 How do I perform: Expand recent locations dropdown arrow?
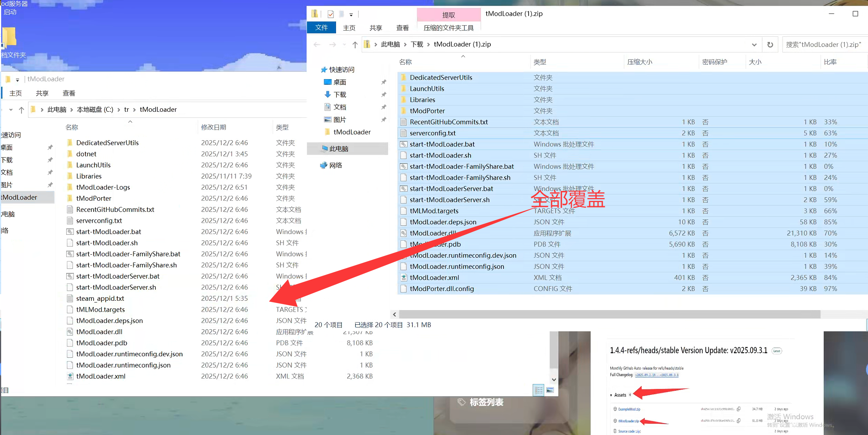344,45
